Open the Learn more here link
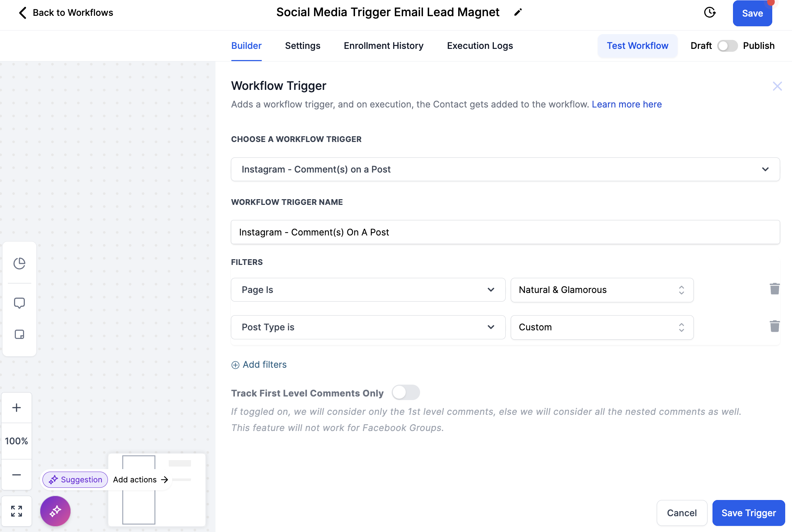The height and width of the screenshot is (532, 792). 627,104
